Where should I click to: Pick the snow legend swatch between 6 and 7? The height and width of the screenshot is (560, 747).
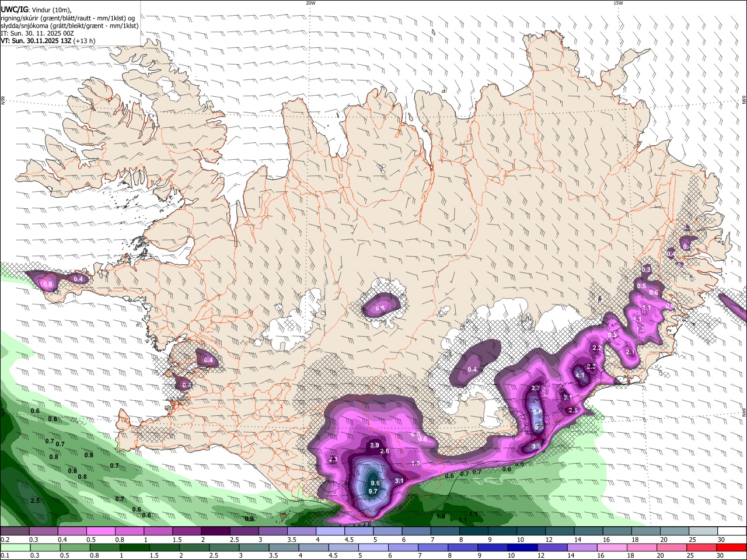point(416,531)
